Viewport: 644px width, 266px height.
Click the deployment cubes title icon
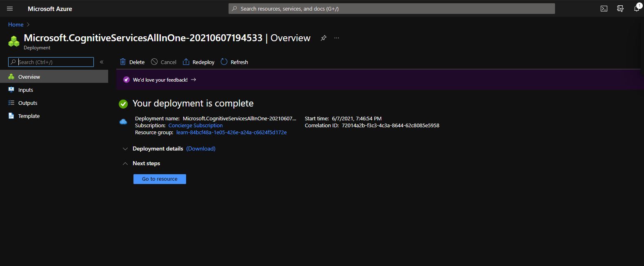click(14, 41)
